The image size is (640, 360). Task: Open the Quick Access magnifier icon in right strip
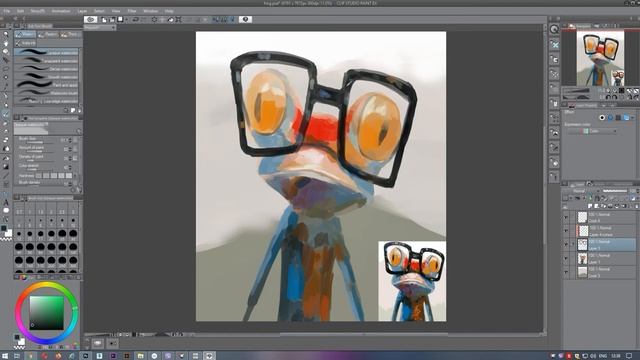tap(554, 29)
